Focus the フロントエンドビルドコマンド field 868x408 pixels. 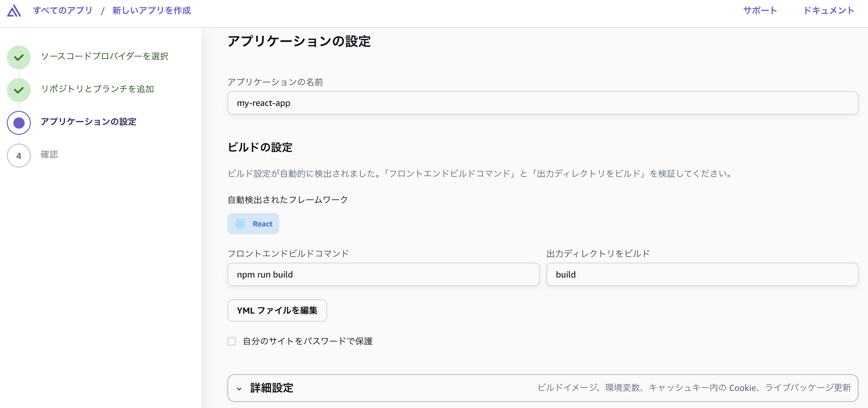[383, 274]
